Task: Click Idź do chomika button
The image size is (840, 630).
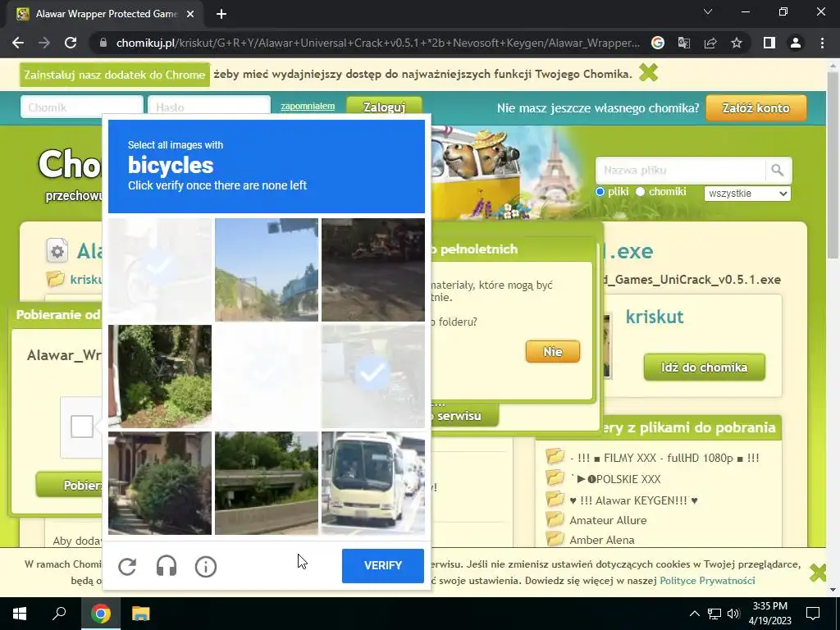Action: 704,367
